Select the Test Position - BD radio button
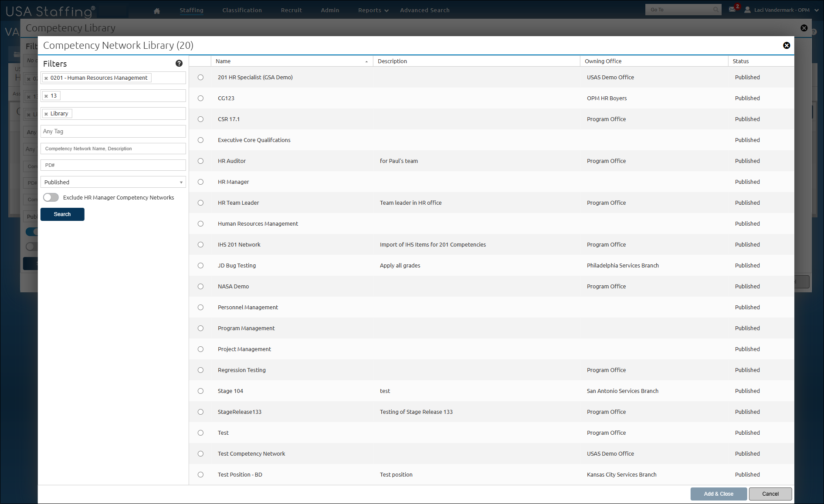 [x=200, y=474]
